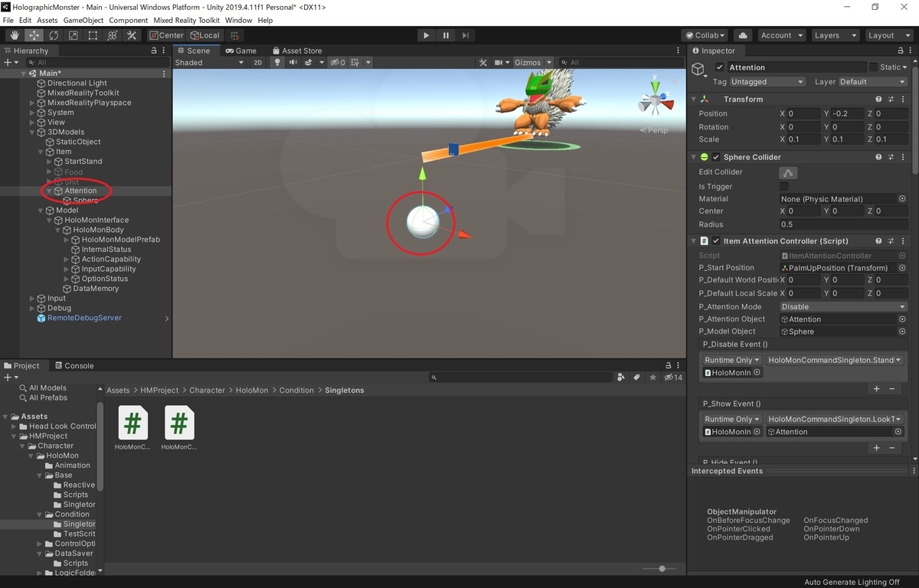Viewport: 919px width, 588px height.
Task: Open Collab dropdown
Action: [x=706, y=35]
